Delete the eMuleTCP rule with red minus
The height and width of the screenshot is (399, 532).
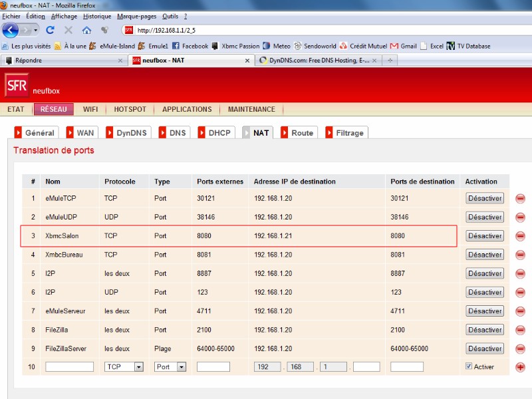[520, 198]
